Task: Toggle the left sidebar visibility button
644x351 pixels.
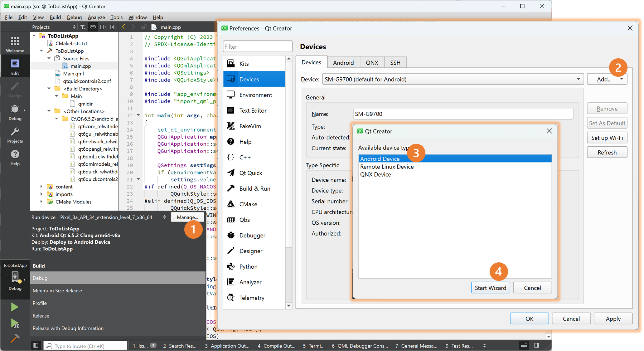Action: 36,345
